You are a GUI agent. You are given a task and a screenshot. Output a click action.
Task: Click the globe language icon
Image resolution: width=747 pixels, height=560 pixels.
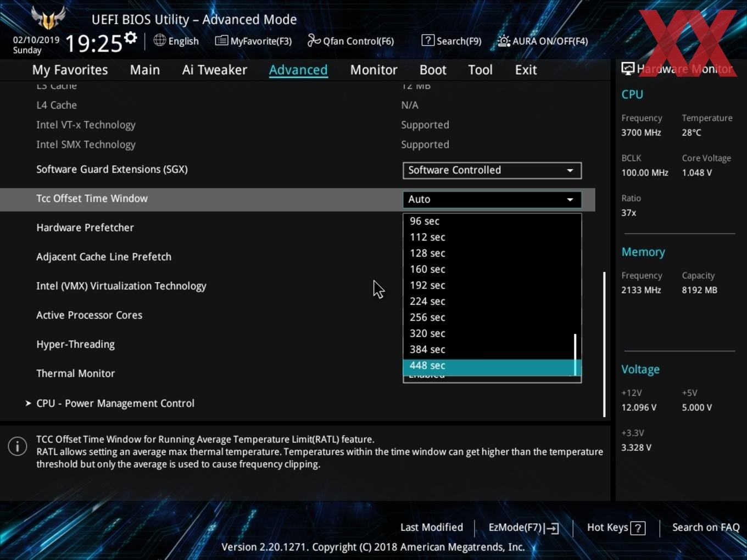tap(159, 40)
